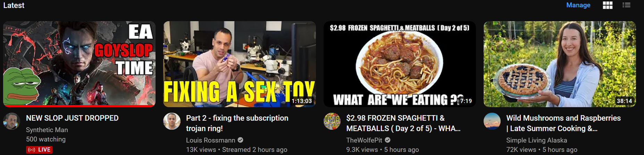The image size is (644, 155).
Task: Open Louis Rossmann channel avatar
Action: (x=172, y=121)
